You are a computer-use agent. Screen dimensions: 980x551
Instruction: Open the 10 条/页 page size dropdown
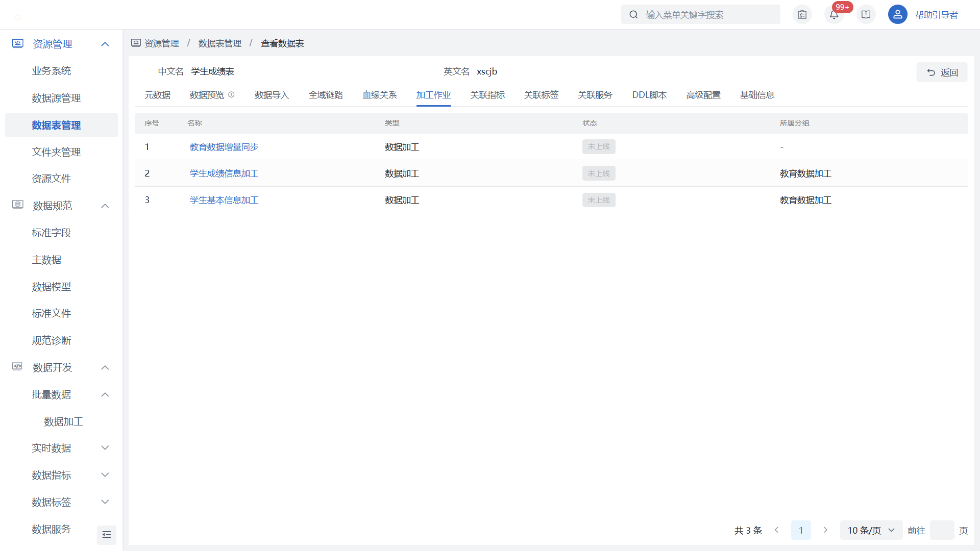(871, 531)
